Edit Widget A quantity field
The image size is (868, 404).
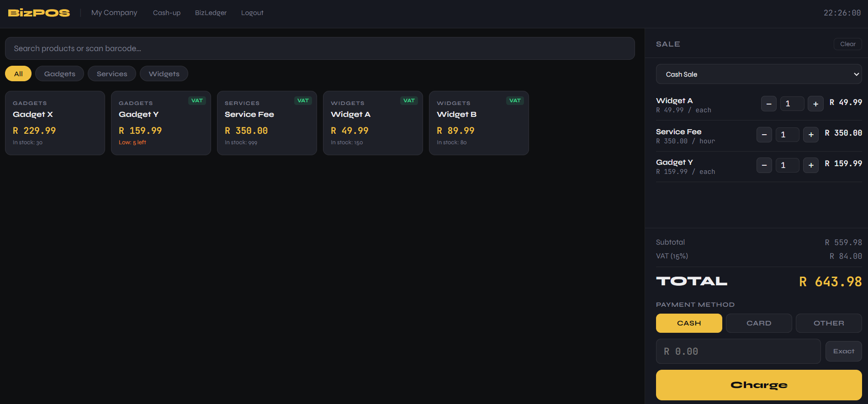[x=792, y=104]
